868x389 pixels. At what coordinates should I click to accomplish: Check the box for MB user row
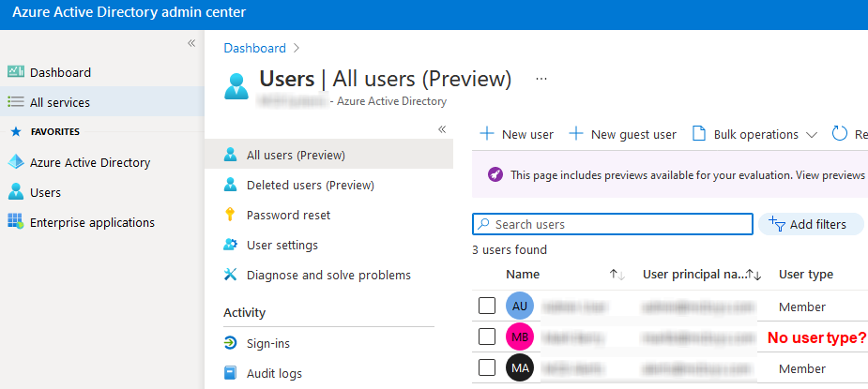pos(487,337)
